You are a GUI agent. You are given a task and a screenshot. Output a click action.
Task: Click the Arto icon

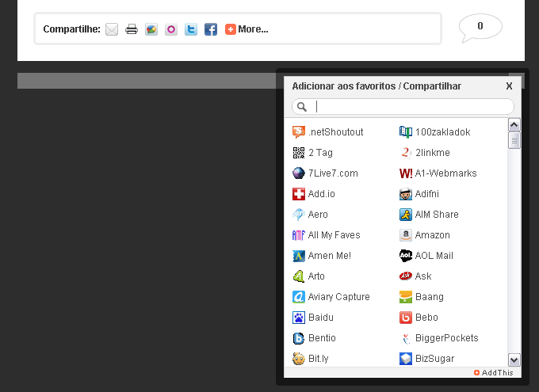[298, 276]
